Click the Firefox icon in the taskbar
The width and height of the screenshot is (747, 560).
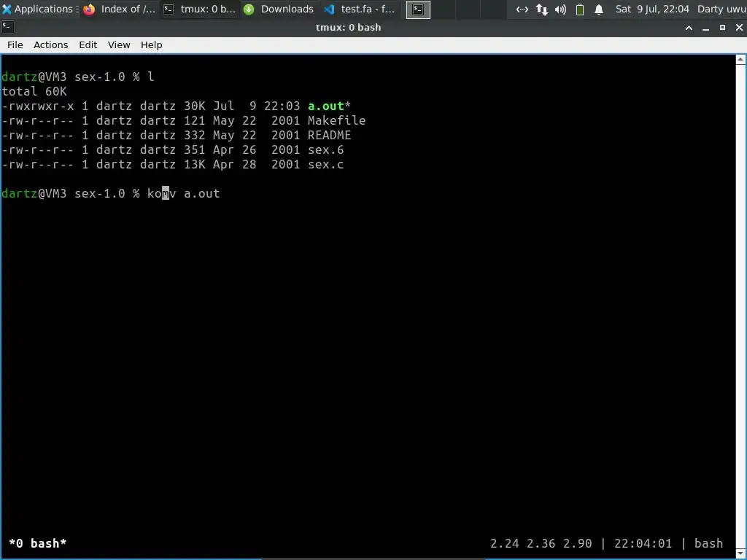(89, 9)
